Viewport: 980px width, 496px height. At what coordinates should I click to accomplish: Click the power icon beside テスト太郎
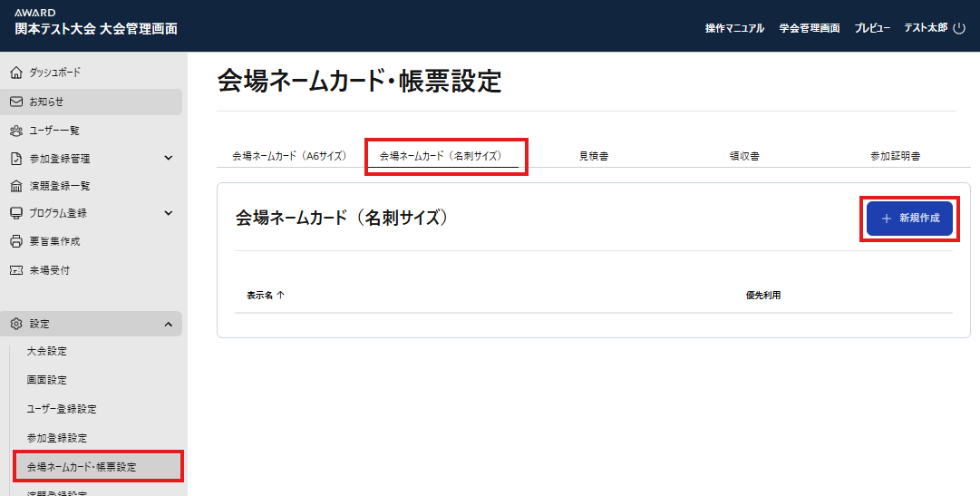(x=959, y=28)
